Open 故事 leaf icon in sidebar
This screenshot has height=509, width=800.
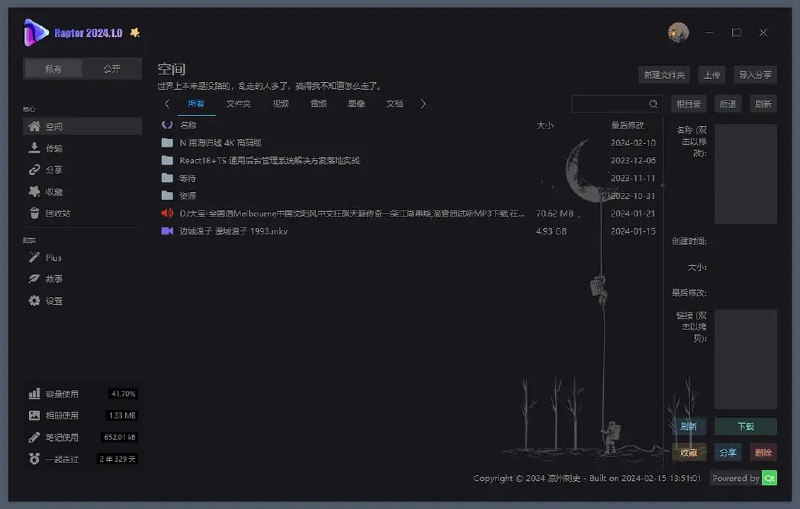pyautogui.click(x=34, y=279)
